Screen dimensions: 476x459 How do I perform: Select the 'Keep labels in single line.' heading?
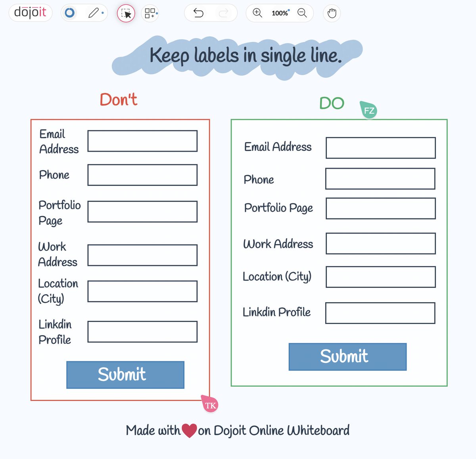246,56
